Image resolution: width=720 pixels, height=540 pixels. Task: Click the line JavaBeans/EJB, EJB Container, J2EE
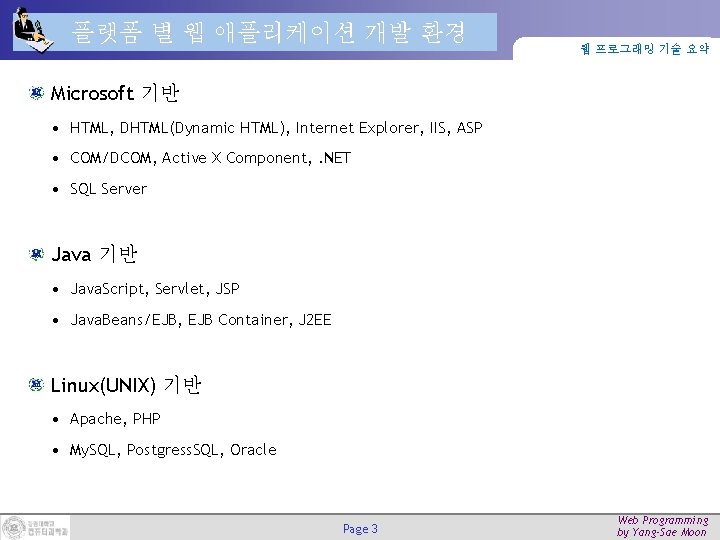point(201,320)
